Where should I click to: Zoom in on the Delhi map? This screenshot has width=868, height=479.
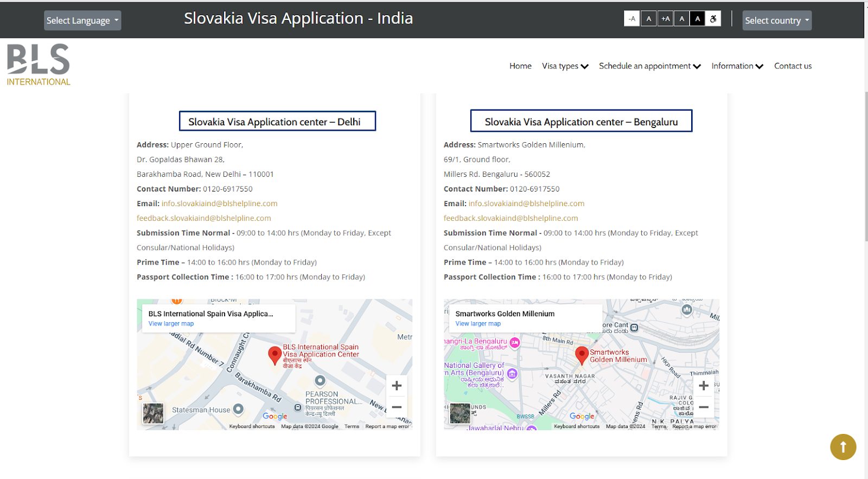pyautogui.click(x=397, y=386)
